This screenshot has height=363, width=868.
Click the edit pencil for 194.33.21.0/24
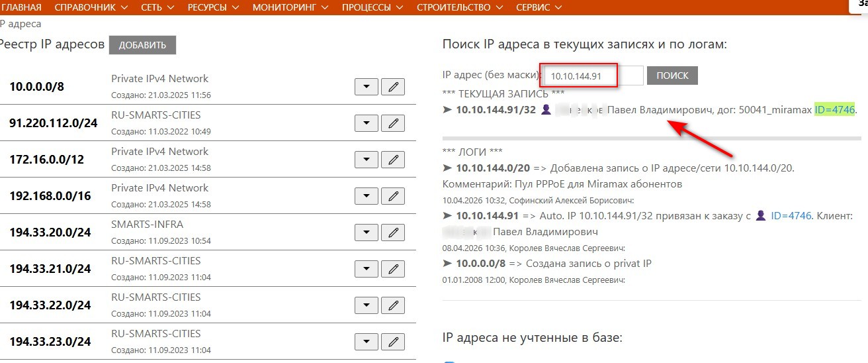[x=393, y=269]
